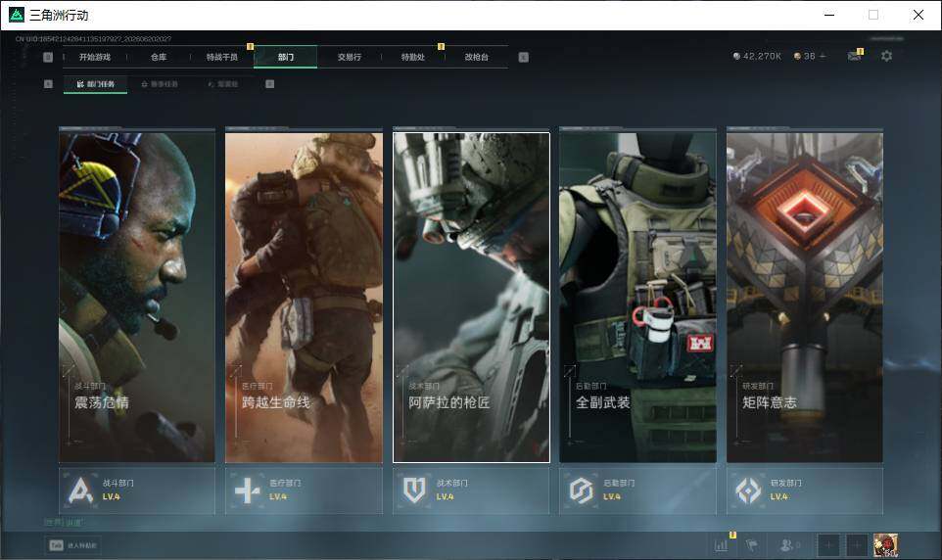Image resolution: width=942 pixels, height=560 pixels.
Task: Open the 矩阵意志 research mission card
Action: pos(805,298)
